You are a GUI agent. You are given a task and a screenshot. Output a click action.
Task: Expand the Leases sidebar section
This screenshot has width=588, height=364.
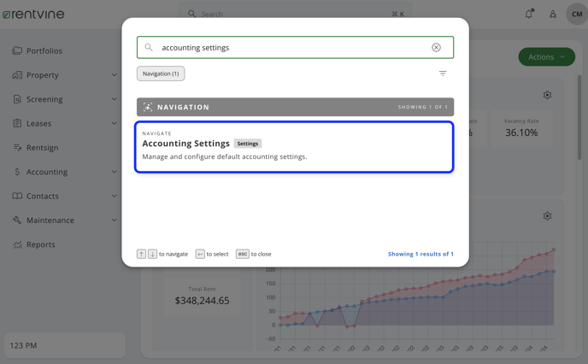114,124
